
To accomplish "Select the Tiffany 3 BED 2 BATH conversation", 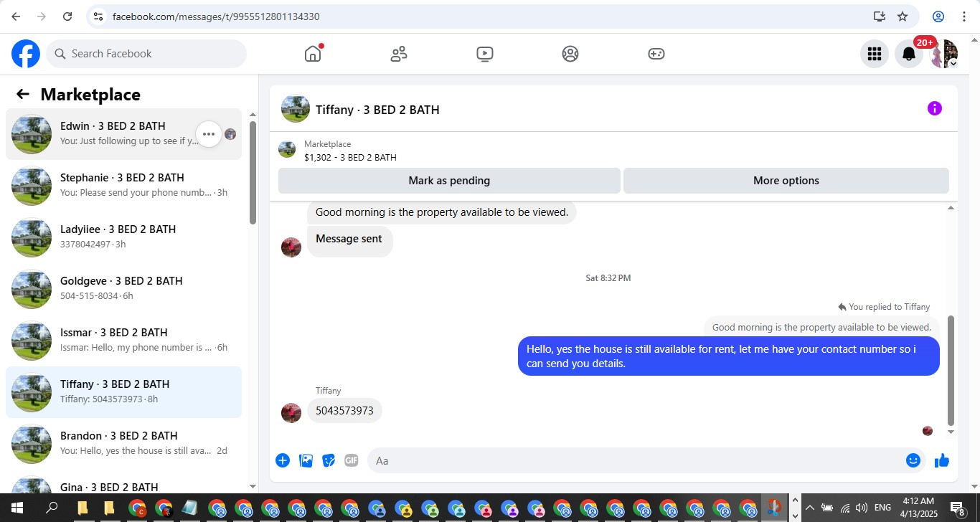I will tap(123, 392).
